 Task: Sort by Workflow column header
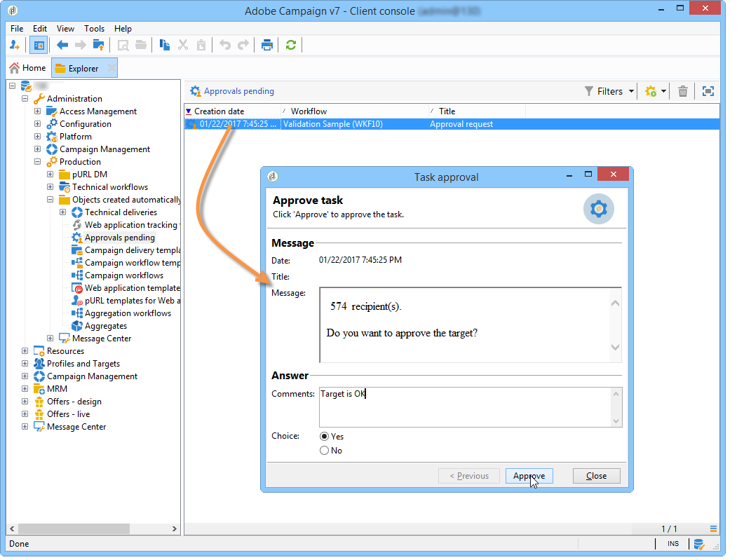(x=354, y=111)
